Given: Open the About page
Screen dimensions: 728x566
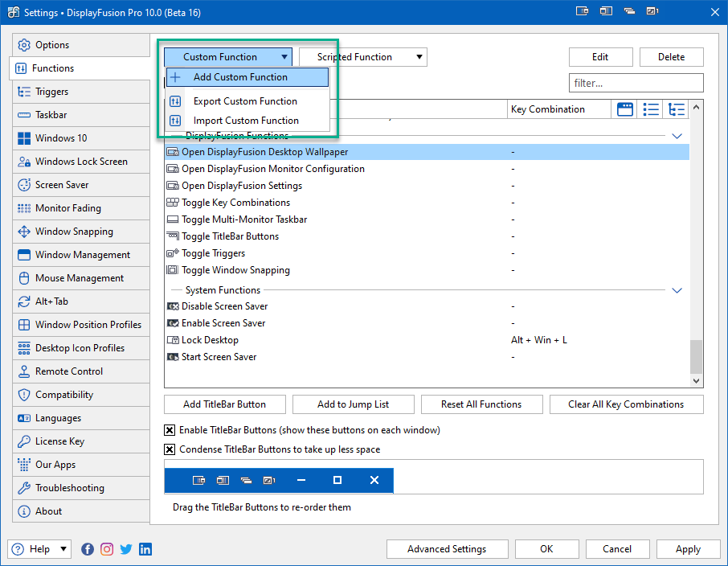Looking at the screenshot, I should coord(81,511).
